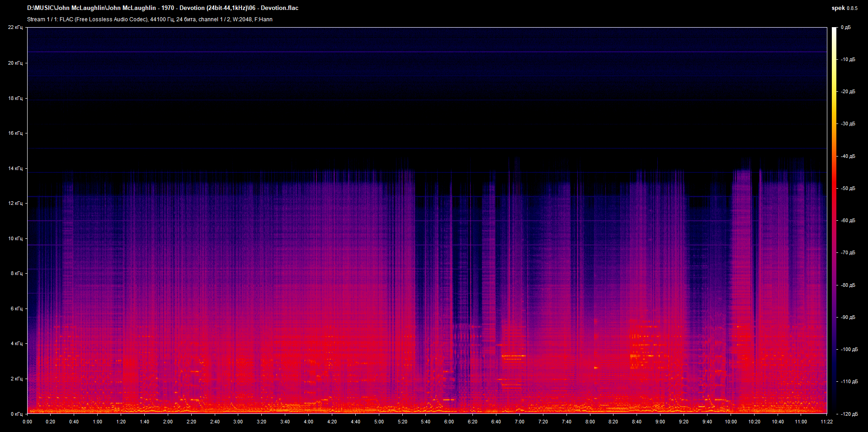Click the 11:00 time axis label

click(x=801, y=422)
